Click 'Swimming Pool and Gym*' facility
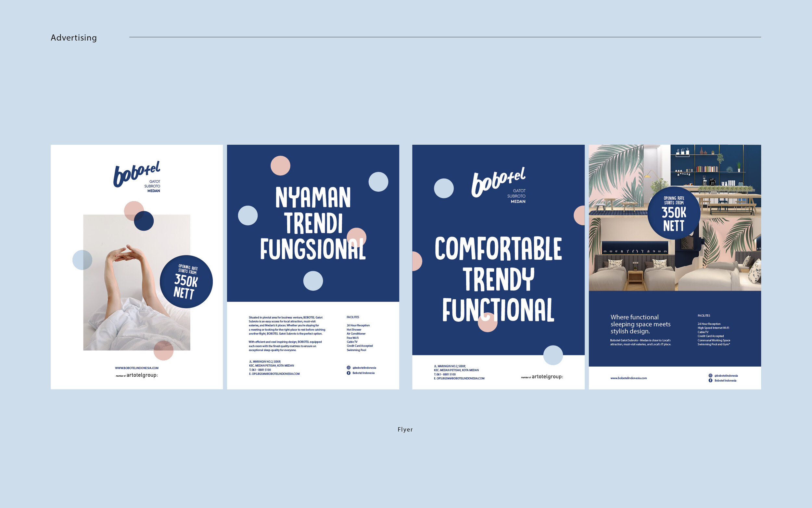812x508 pixels. (714, 345)
